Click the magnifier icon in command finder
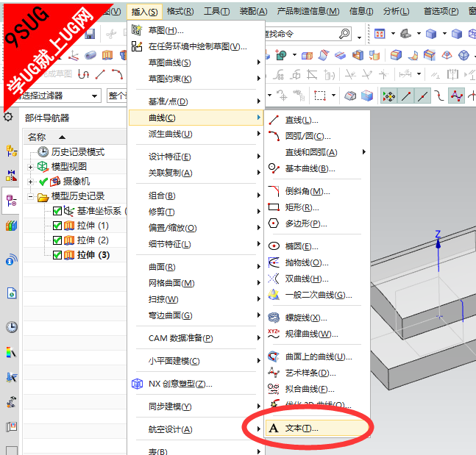Image resolution: width=476 pixels, height=455 pixels. point(344,34)
